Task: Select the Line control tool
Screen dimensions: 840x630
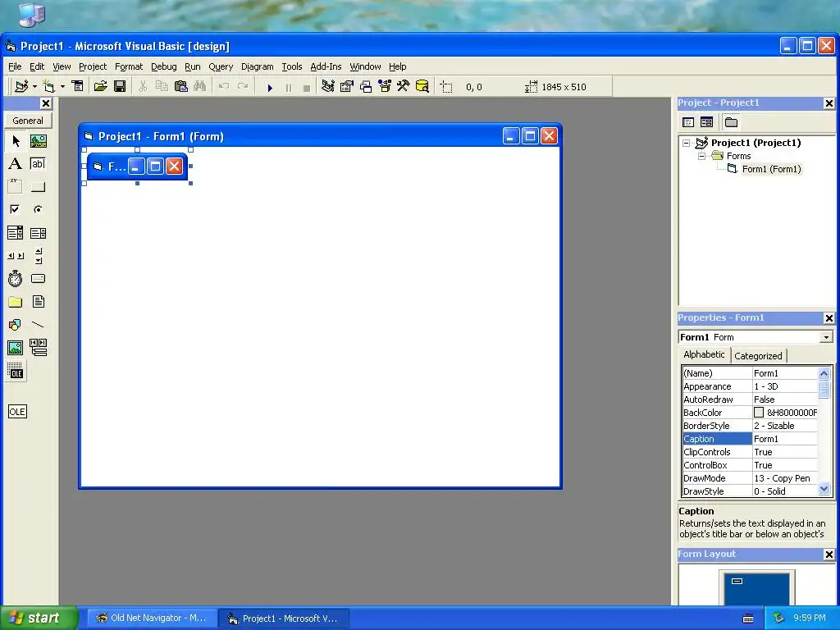Action: coord(38,325)
